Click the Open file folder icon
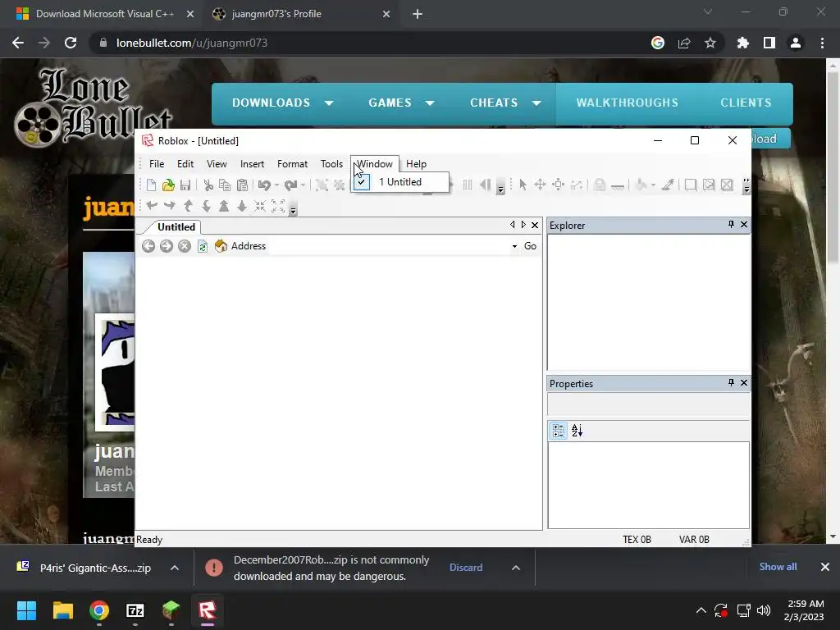Viewport: 840px width, 630px height. [168, 185]
